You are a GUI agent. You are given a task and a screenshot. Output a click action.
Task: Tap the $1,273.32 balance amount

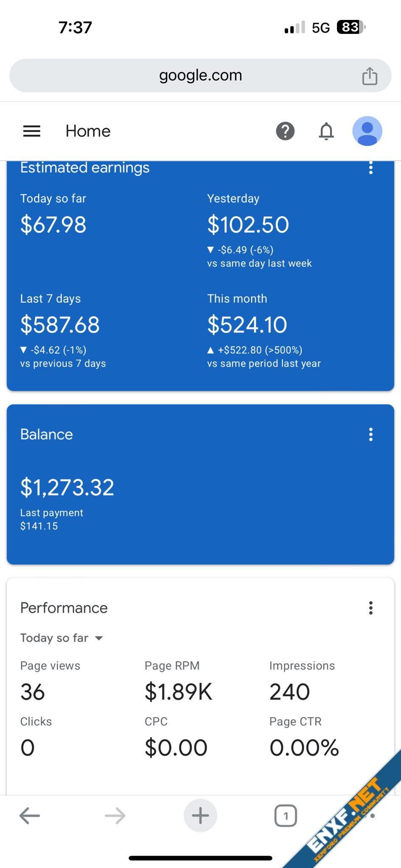67,487
